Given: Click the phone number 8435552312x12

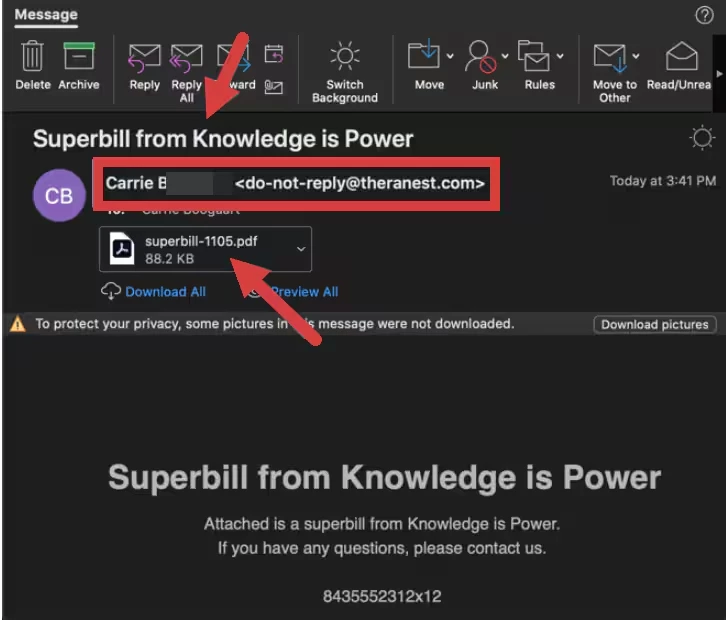Looking at the screenshot, I should [382, 596].
